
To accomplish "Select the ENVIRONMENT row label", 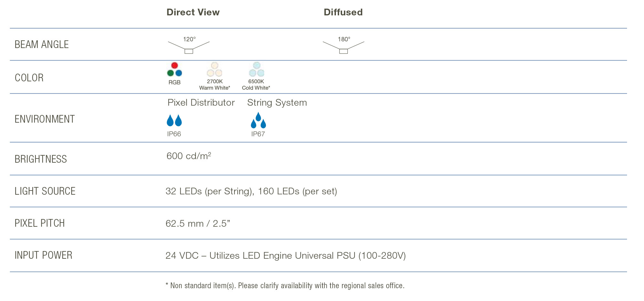I will (x=44, y=119).
